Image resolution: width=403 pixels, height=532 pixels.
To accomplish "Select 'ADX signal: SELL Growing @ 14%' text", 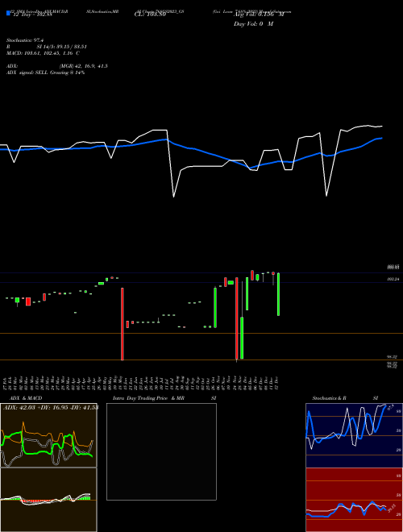I will tap(45, 73).
